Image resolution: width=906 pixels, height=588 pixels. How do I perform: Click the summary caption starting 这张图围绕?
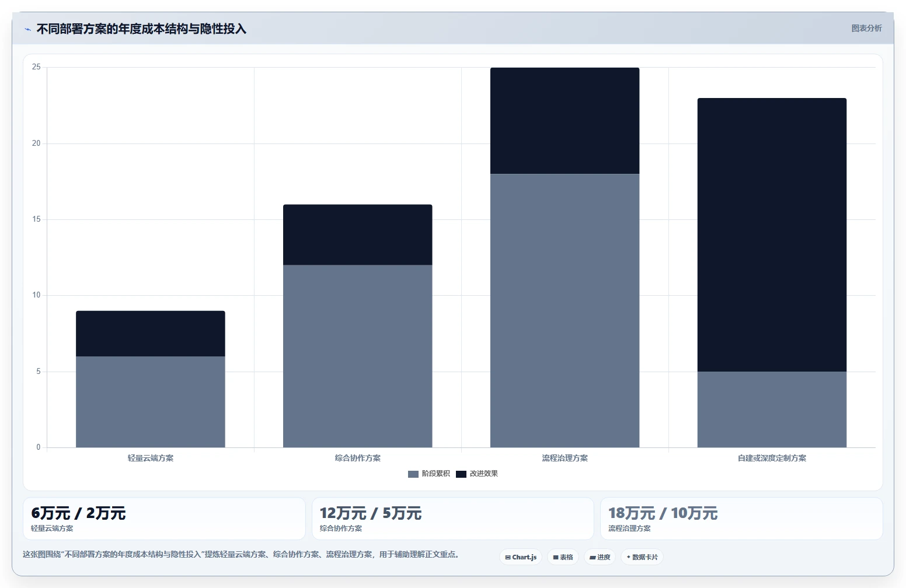[x=242, y=554]
